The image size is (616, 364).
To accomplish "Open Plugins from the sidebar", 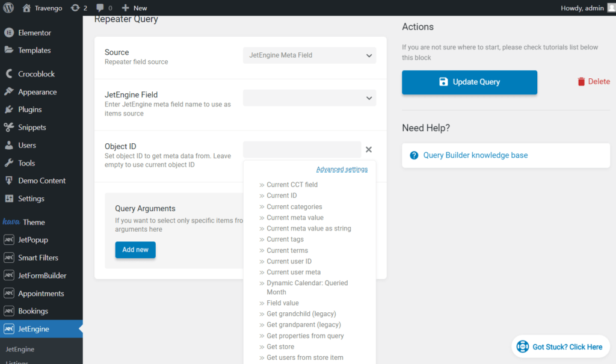I will pyautogui.click(x=29, y=110).
